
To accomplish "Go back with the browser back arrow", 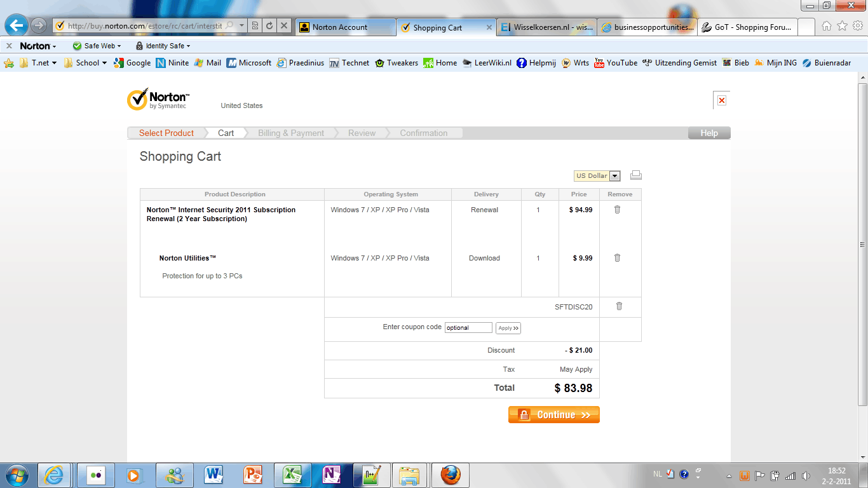I will coord(16,25).
